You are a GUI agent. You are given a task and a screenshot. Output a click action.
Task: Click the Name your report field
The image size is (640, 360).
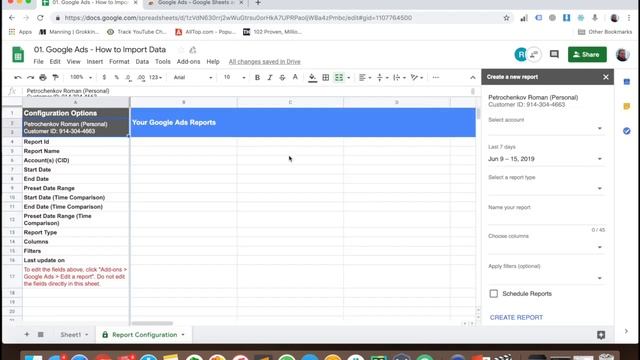546,218
